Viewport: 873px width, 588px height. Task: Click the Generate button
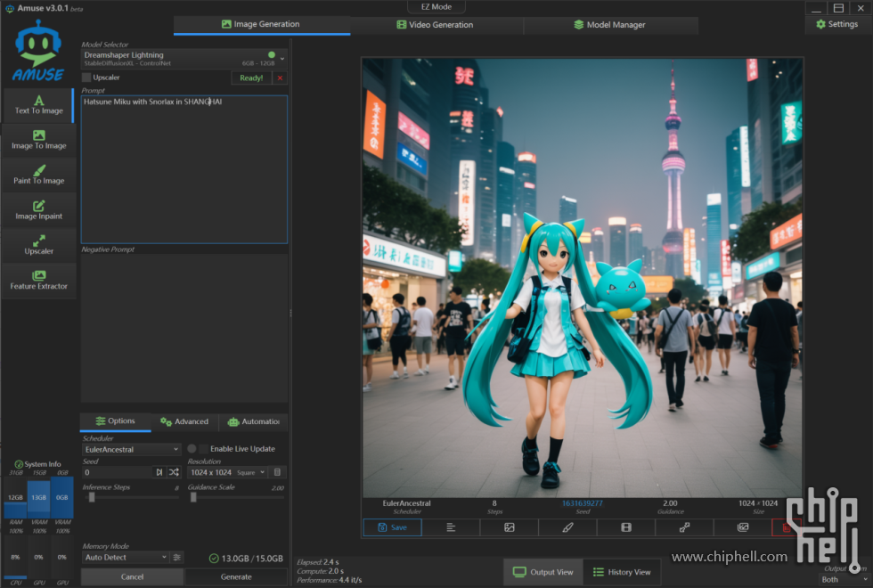coord(236,577)
